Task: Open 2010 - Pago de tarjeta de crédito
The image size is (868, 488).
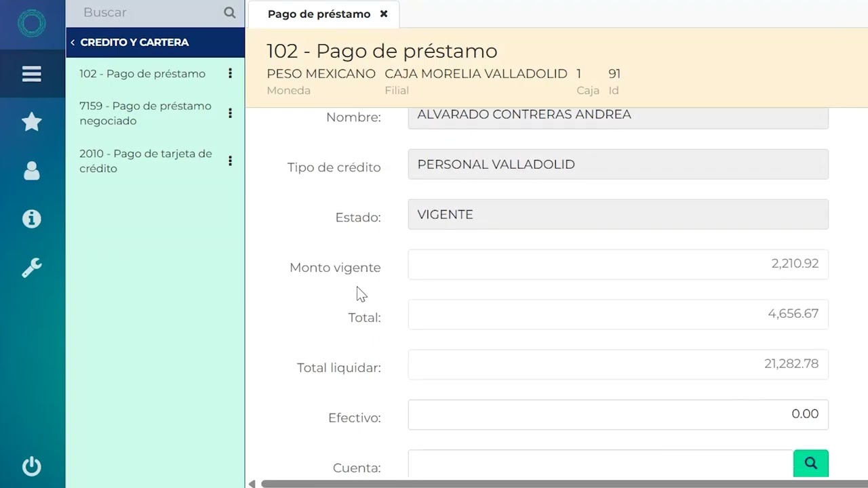Action: tap(146, 161)
